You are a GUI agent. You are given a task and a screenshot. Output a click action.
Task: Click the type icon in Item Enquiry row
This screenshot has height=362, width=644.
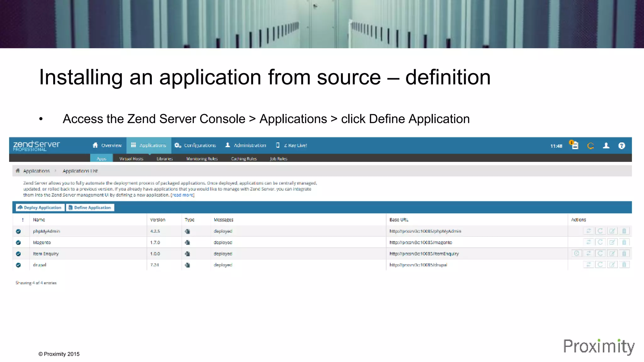187,254
